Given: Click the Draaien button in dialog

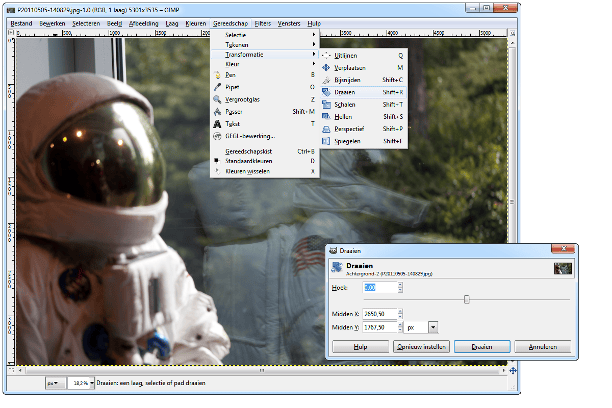Looking at the screenshot, I should [482, 347].
